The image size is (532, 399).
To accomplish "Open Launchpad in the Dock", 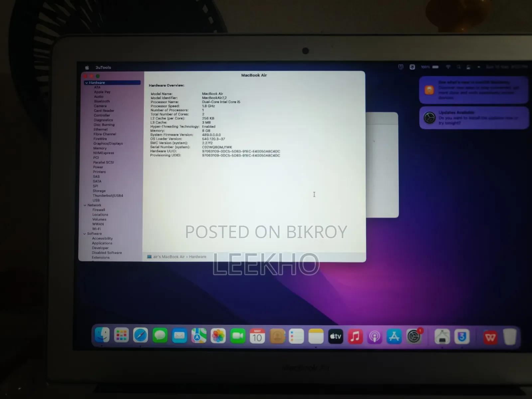I will [121, 335].
